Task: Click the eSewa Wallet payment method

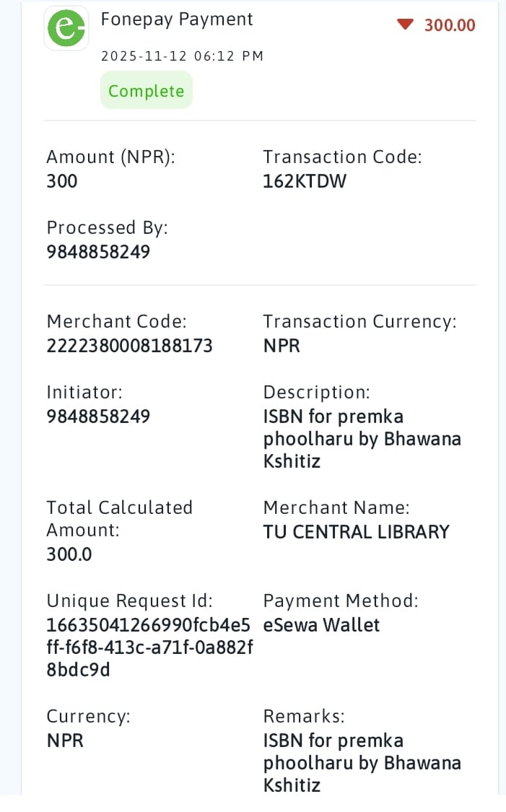Action: (321, 625)
